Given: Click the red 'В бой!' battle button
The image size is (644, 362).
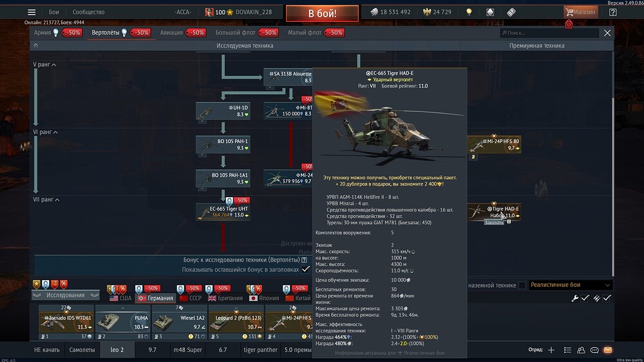Looking at the screenshot, I should pyautogui.click(x=322, y=13).
